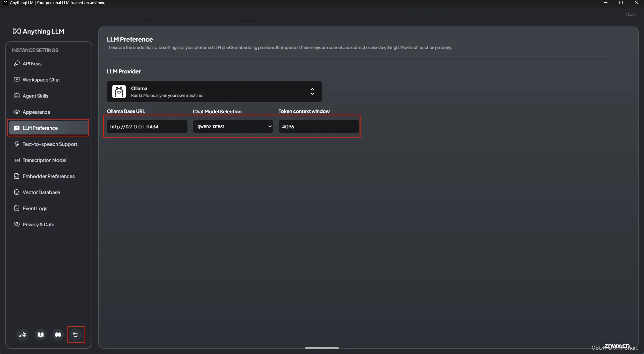Screen dimensions: 644x354
Task: Click the LLM Provider section label
Action: click(x=124, y=71)
